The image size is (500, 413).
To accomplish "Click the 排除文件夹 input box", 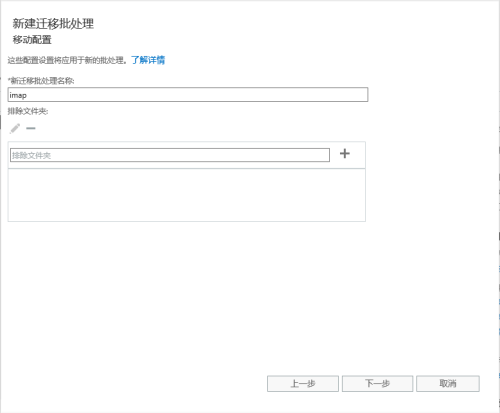I will [170, 155].
